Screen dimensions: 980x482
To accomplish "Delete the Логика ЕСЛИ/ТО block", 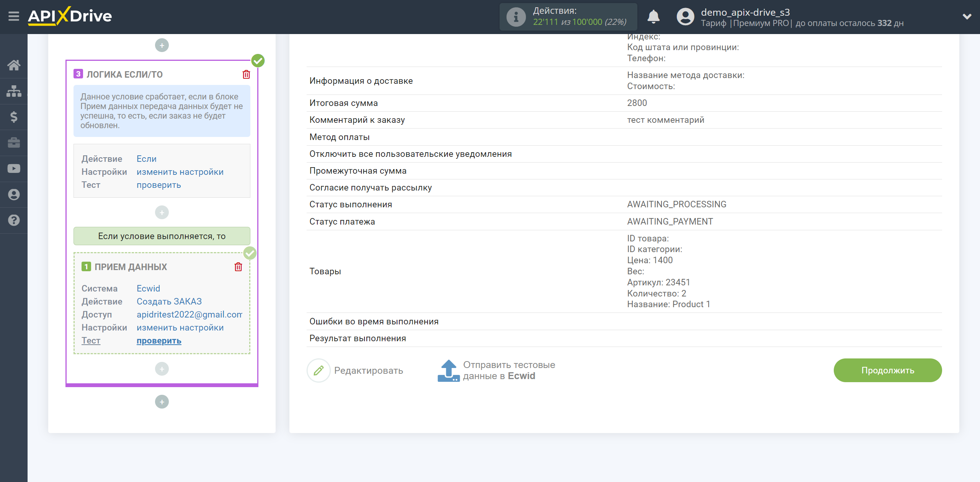I will (x=246, y=74).
